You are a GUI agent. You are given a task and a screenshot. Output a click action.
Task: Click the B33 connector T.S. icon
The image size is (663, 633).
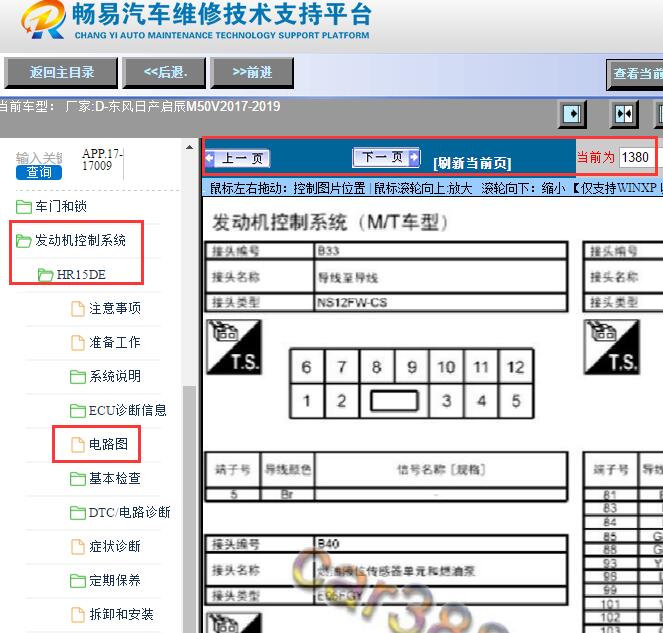(234, 347)
